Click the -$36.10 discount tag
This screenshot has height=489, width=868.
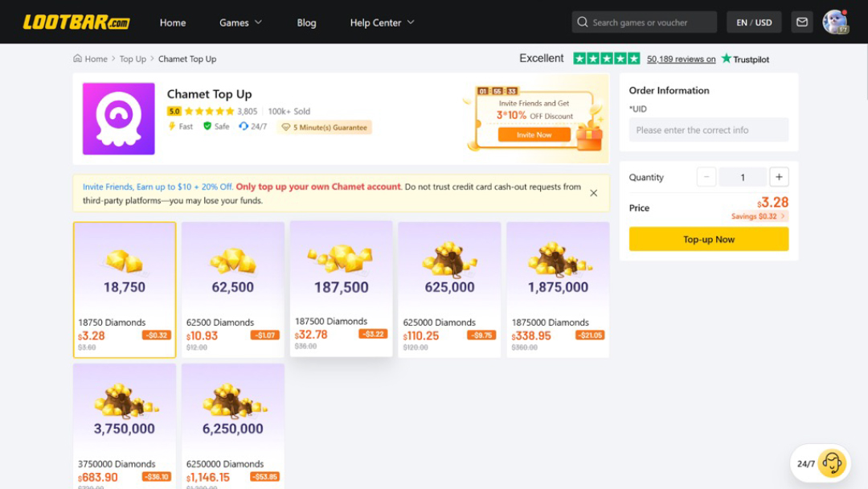(157, 477)
